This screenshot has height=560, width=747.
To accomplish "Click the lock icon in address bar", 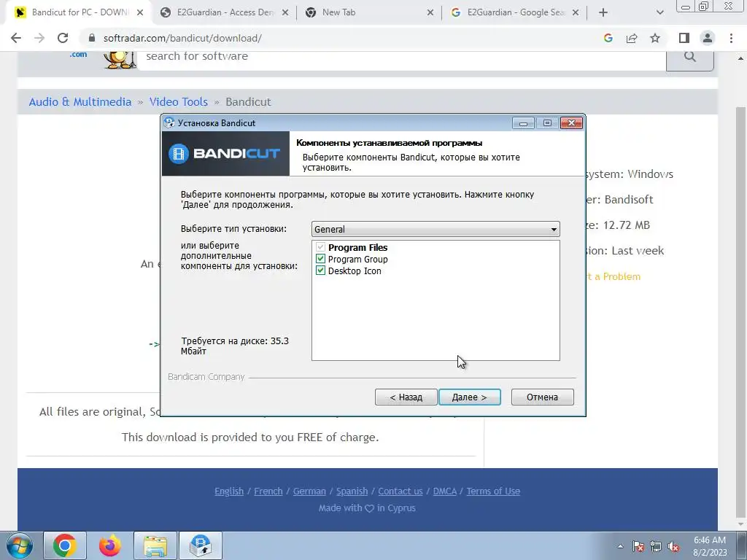I will tap(93, 38).
